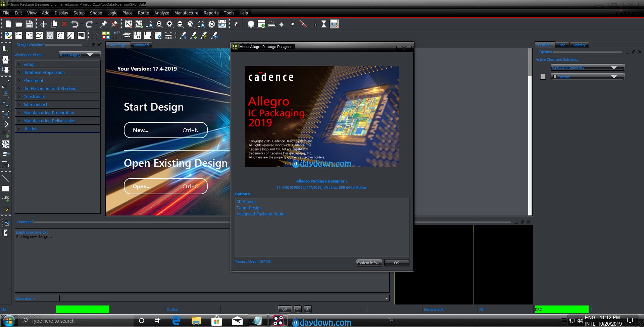Open the Route menu
The width and height of the screenshot is (644, 327).
coord(143,13)
